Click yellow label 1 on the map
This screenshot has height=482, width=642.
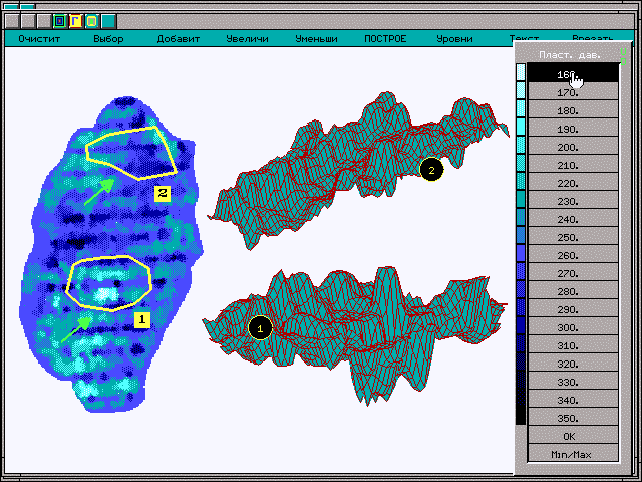[x=141, y=319]
